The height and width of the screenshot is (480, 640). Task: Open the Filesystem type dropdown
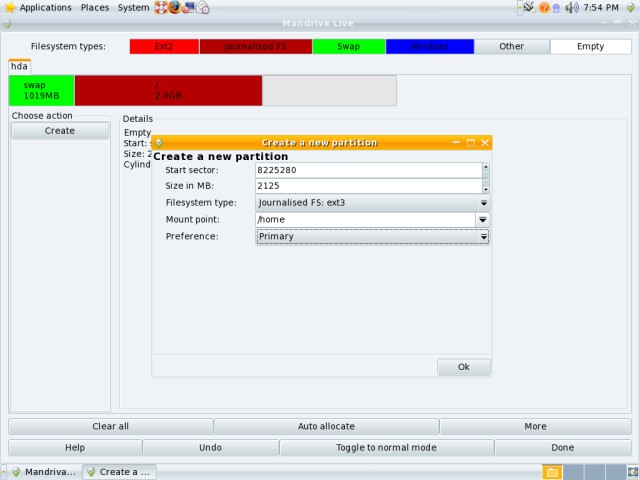click(373, 202)
